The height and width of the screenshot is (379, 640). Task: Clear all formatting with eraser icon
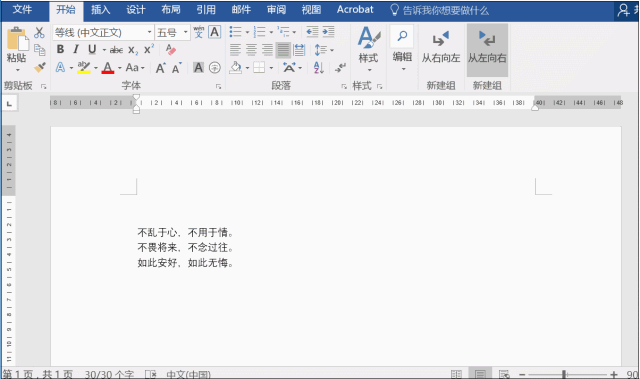(x=171, y=50)
